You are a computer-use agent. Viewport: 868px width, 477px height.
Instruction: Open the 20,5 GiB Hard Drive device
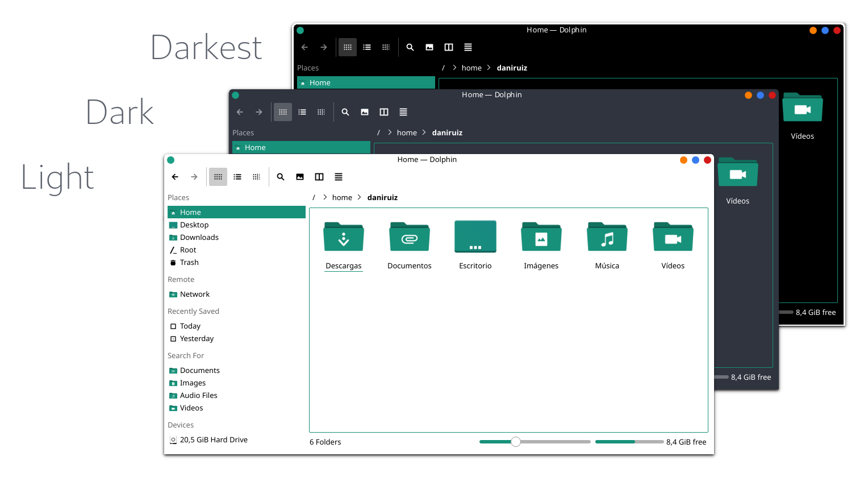(236, 439)
